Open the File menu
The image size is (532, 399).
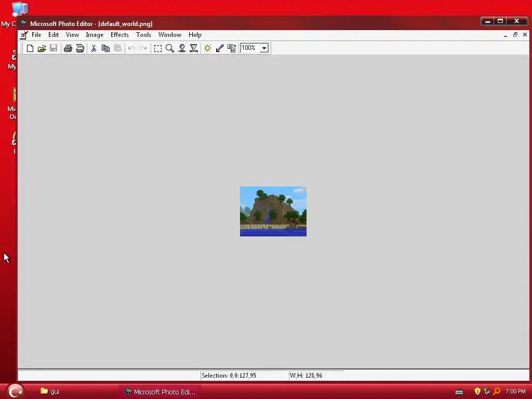pyautogui.click(x=36, y=35)
